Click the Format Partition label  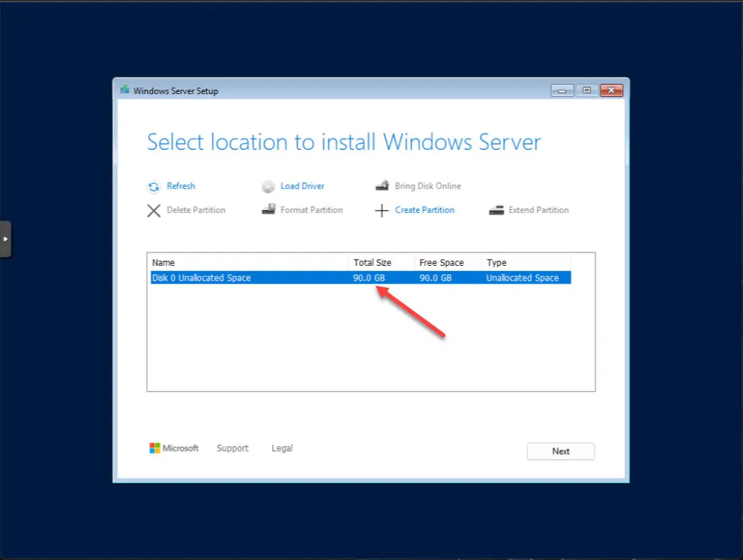point(311,210)
